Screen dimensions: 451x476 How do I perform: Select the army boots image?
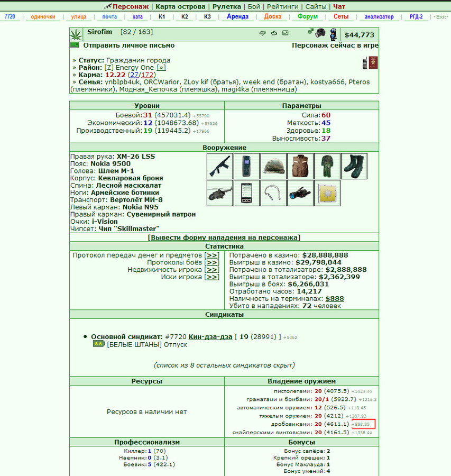point(354,166)
